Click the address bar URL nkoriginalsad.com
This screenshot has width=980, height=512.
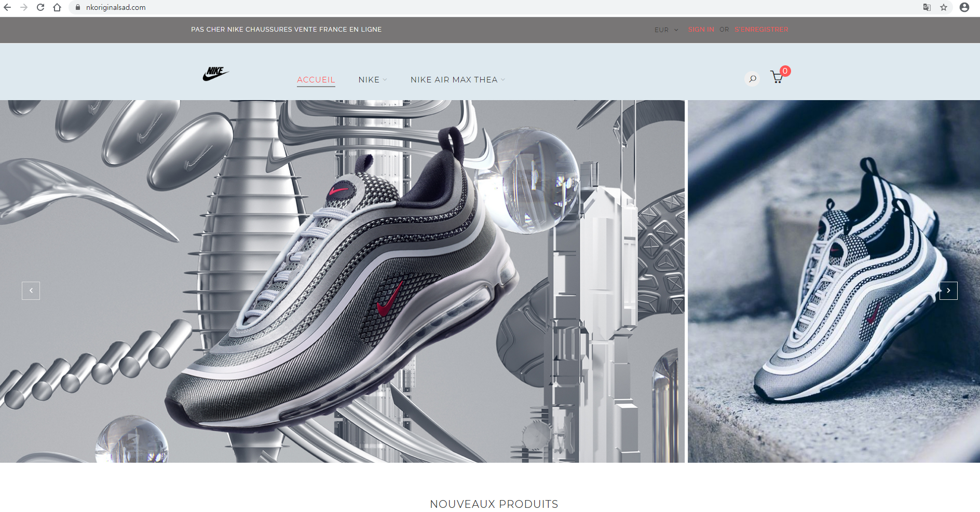pyautogui.click(x=116, y=7)
